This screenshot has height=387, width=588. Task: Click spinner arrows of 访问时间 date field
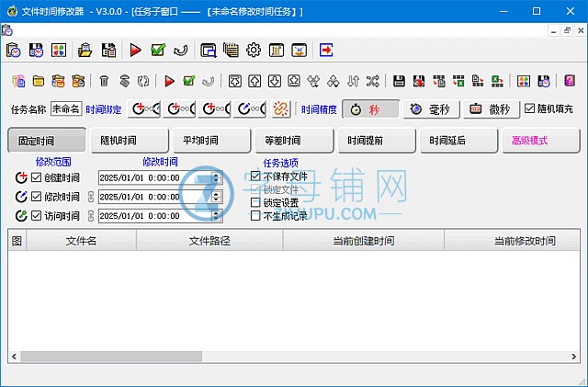click(216, 216)
